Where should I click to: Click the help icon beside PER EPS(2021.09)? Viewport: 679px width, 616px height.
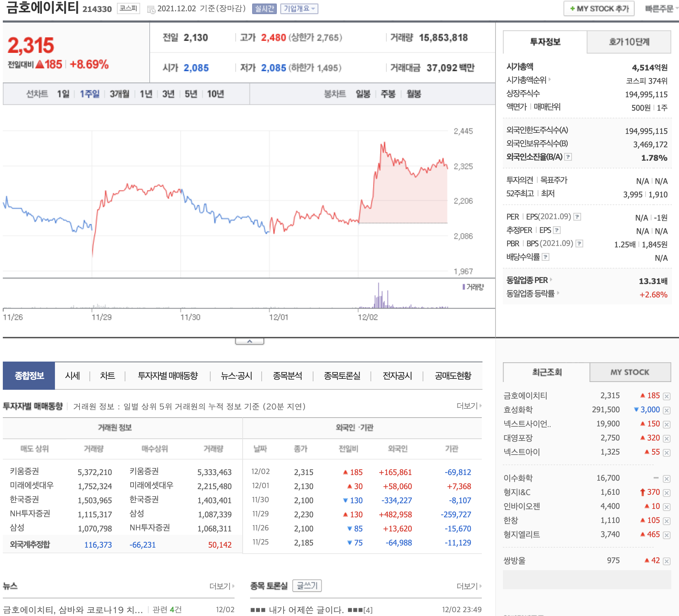pyautogui.click(x=577, y=217)
